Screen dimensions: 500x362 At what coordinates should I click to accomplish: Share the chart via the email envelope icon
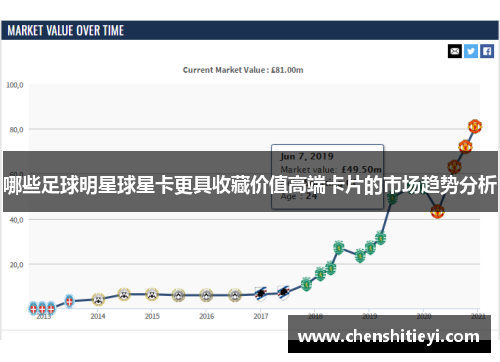(x=455, y=51)
